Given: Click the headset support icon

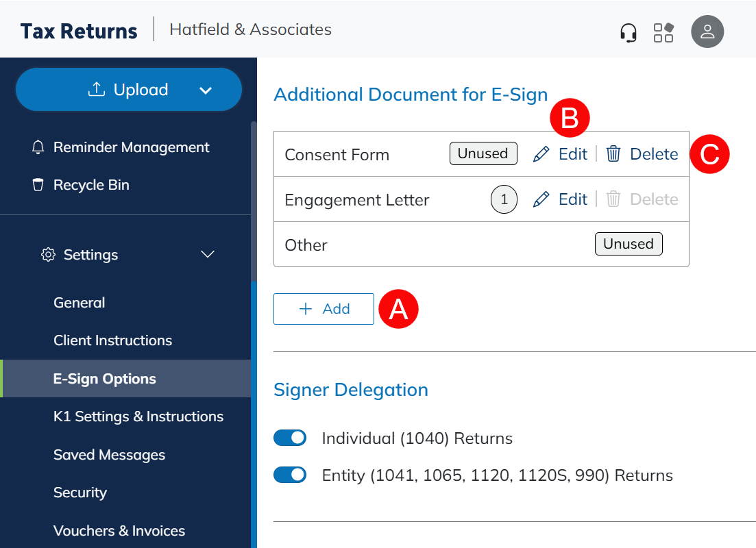Looking at the screenshot, I should coord(628,32).
